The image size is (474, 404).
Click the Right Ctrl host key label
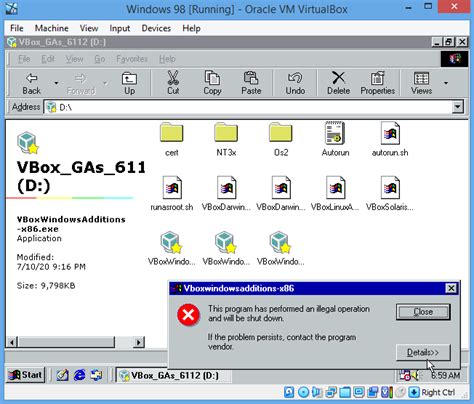pos(438,392)
